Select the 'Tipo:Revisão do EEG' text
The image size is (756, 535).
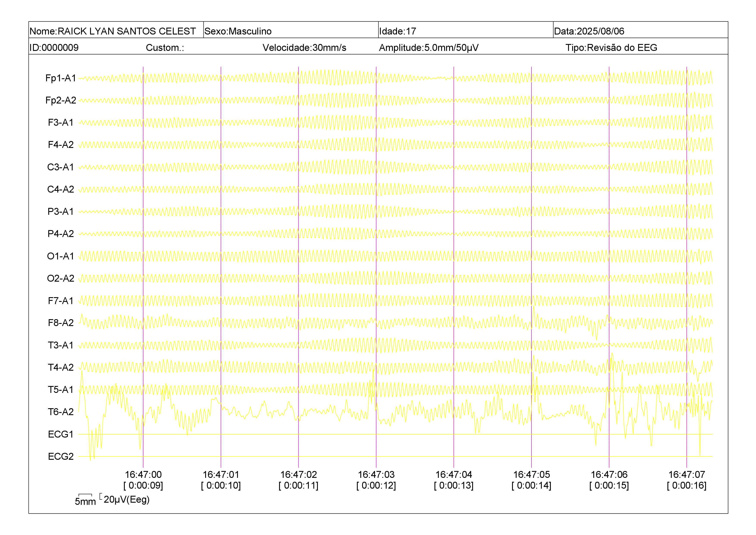click(x=611, y=47)
